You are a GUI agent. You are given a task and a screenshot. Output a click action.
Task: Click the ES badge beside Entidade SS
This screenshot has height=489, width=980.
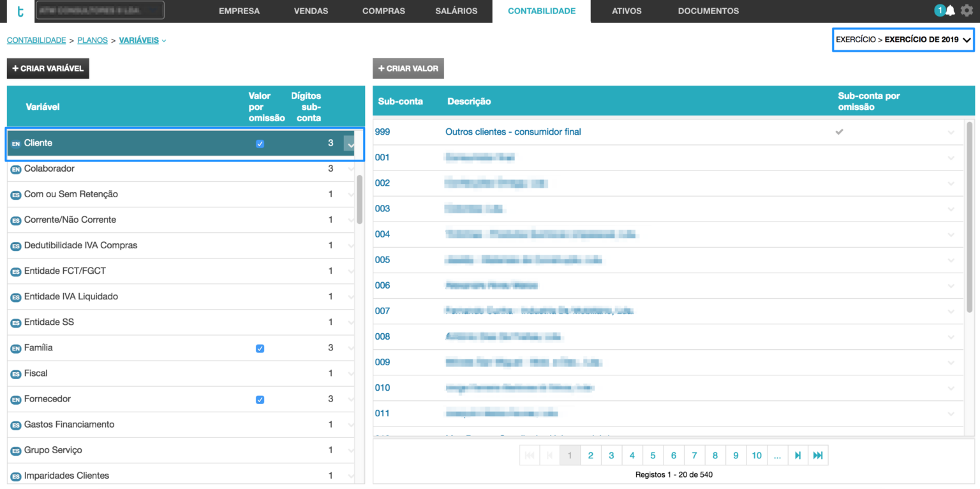click(x=16, y=322)
